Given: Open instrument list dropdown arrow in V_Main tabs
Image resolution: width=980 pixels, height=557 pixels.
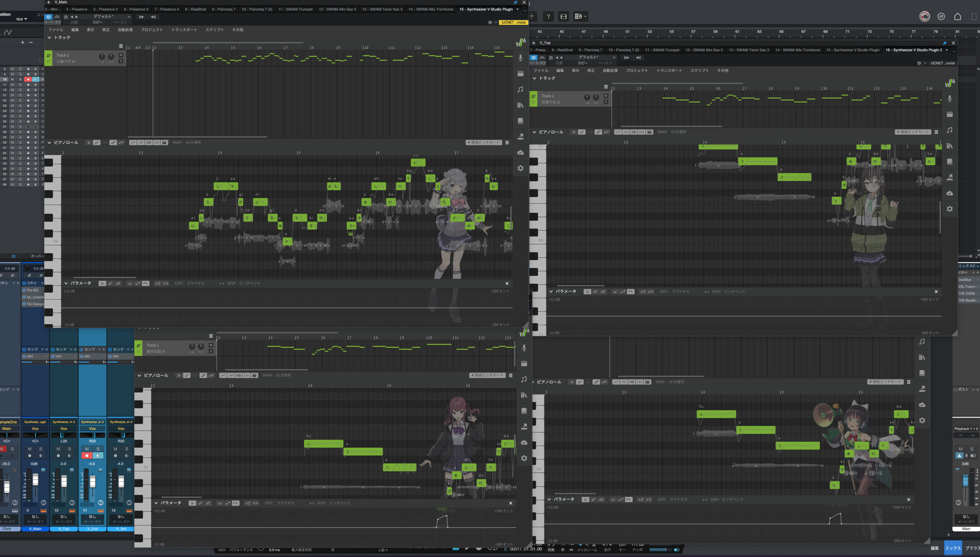Looking at the screenshot, I should tap(518, 9).
